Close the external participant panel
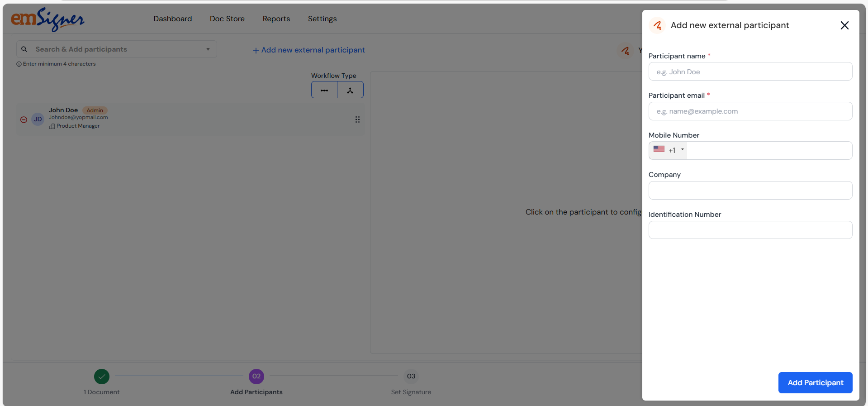This screenshot has height=406, width=868. 844,25
